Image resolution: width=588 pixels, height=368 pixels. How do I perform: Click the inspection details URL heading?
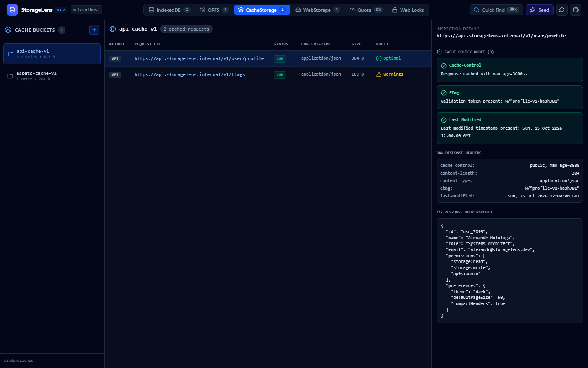tap(501, 36)
